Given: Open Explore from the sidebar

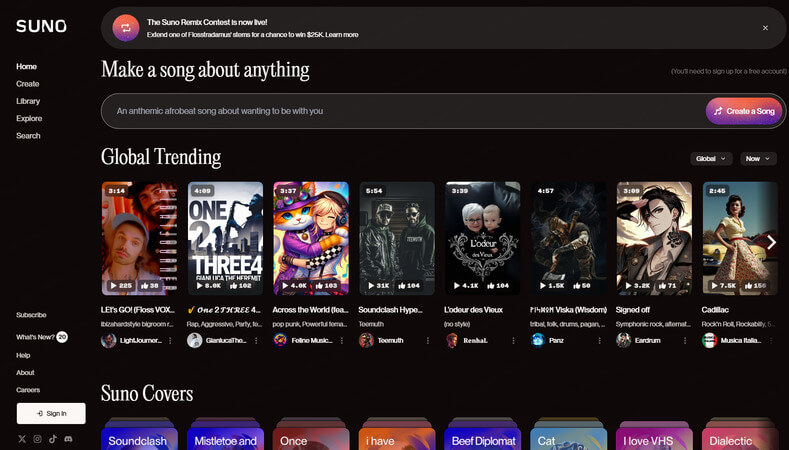Looking at the screenshot, I should [x=29, y=118].
